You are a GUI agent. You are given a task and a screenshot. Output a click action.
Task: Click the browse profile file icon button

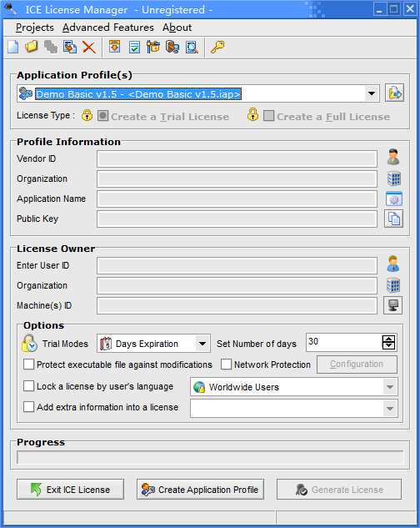394,93
